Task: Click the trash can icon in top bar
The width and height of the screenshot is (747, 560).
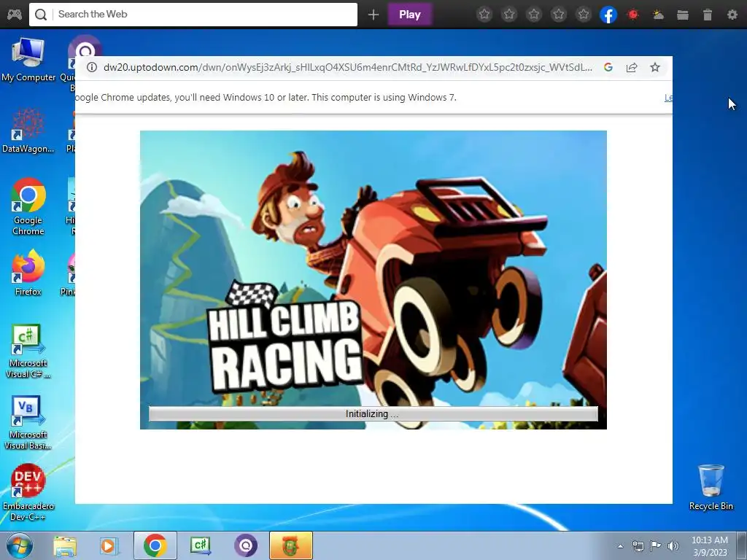Action: 708,15
